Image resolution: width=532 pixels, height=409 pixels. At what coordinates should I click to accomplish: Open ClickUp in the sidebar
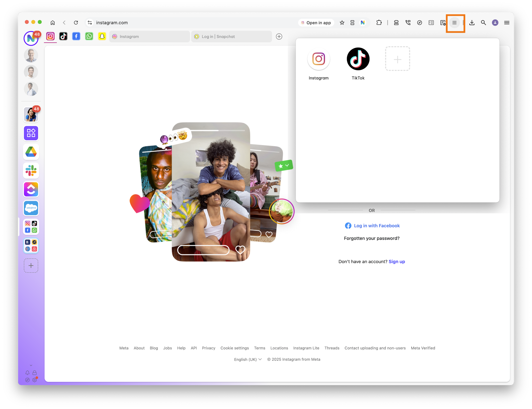(31, 189)
